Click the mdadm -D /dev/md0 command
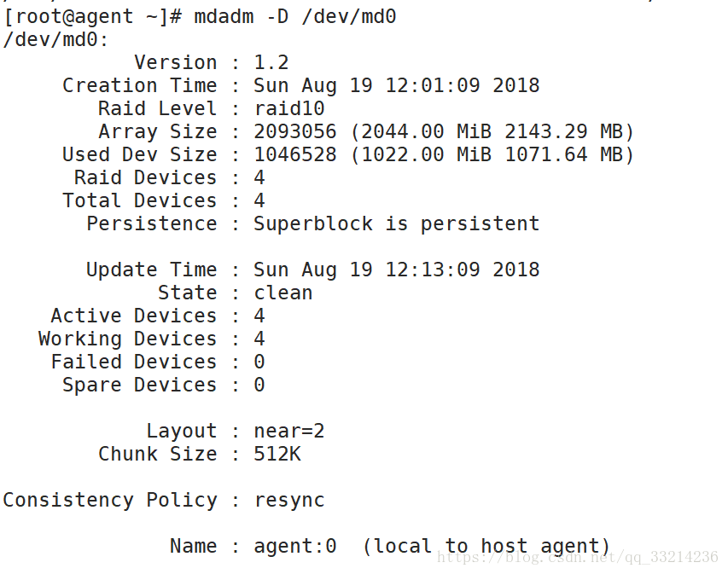728x574 pixels. (294, 18)
